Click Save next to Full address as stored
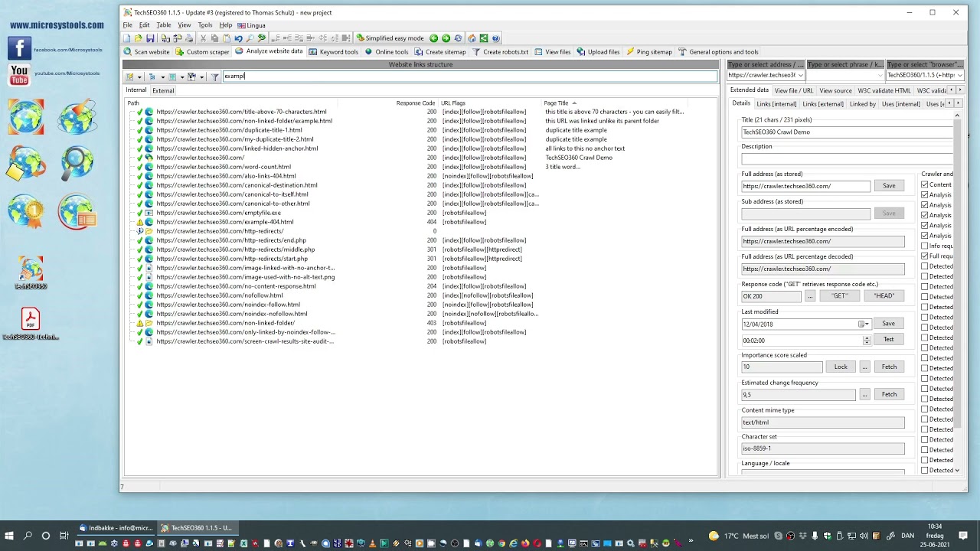Screen dimensions: 980x551 coord(889,186)
